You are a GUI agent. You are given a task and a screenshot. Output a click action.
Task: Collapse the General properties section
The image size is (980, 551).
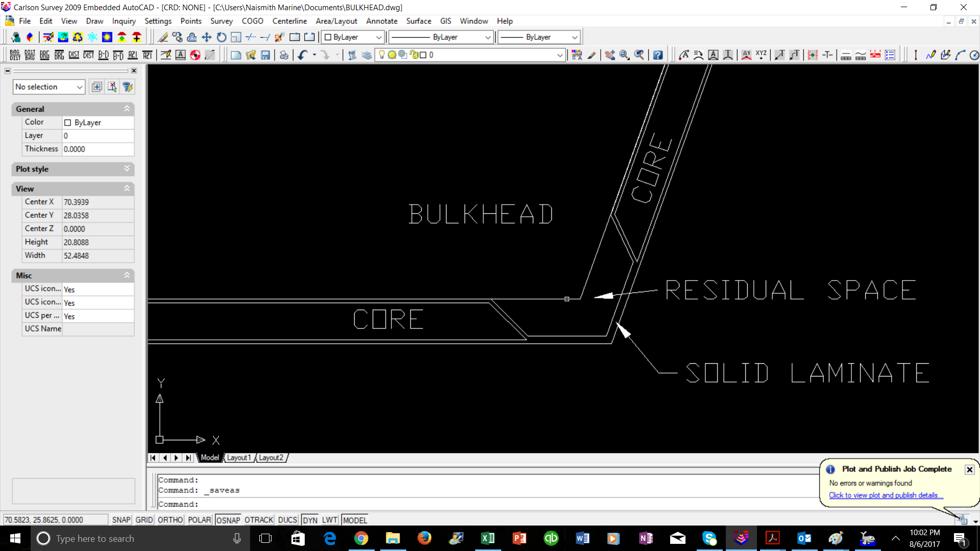point(127,109)
